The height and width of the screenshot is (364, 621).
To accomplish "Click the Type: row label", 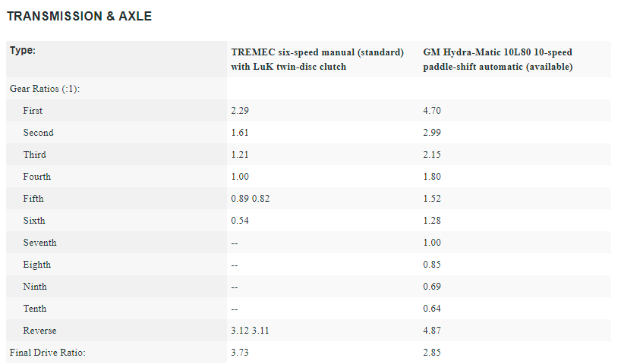I will [23, 51].
